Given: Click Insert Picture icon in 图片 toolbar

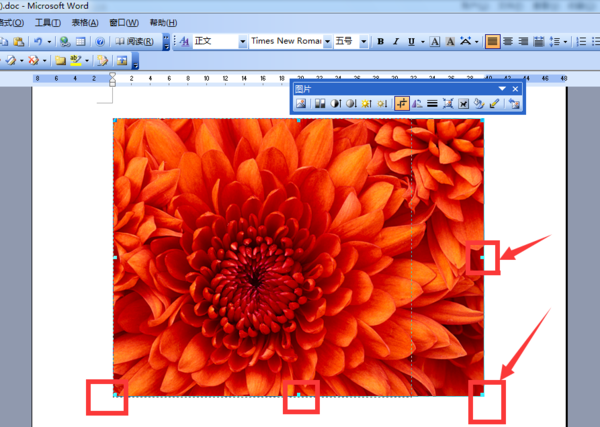Looking at the screenshot, I should 301,103.
